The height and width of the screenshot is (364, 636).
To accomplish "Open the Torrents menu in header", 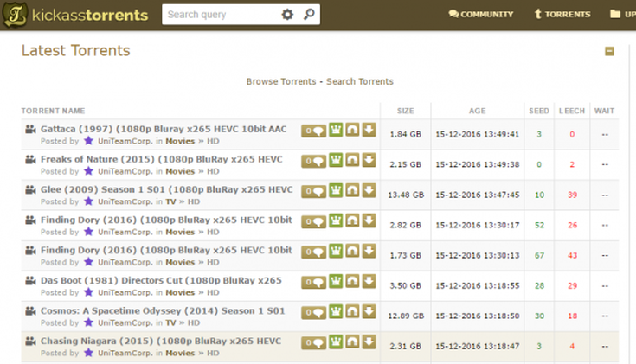I will pyautogui.click(x=562, y=15).
